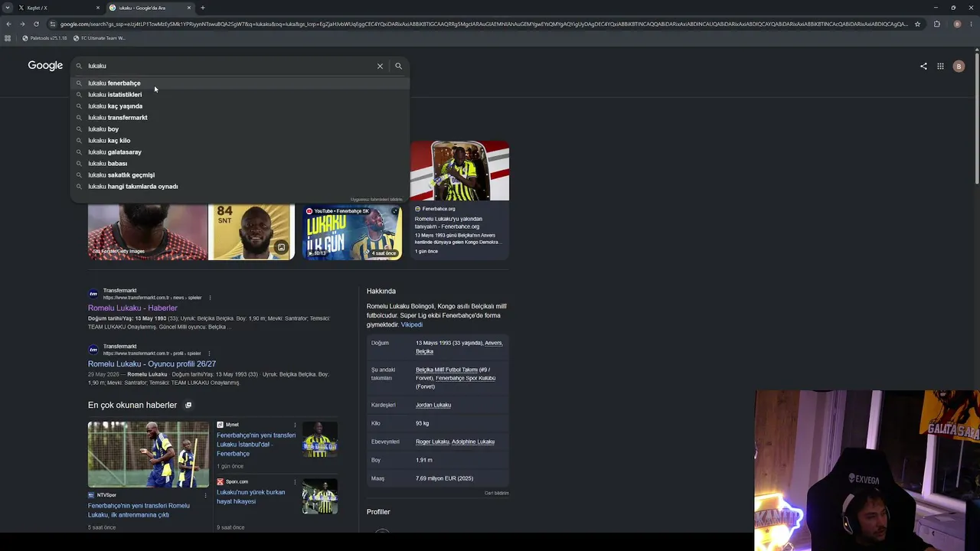Open the Google account avatar on page
Screen dimensions: 980x551
pyautogui.click(x=959, y=67)
